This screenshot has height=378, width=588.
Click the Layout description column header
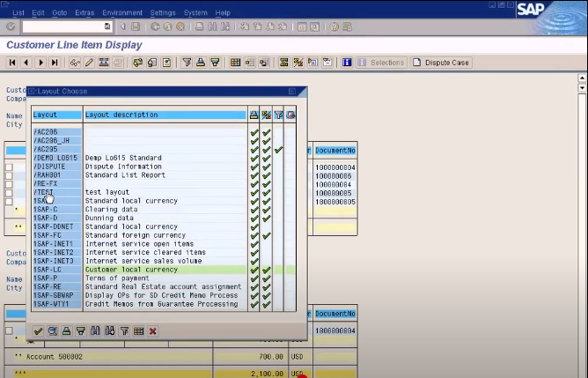165,115
